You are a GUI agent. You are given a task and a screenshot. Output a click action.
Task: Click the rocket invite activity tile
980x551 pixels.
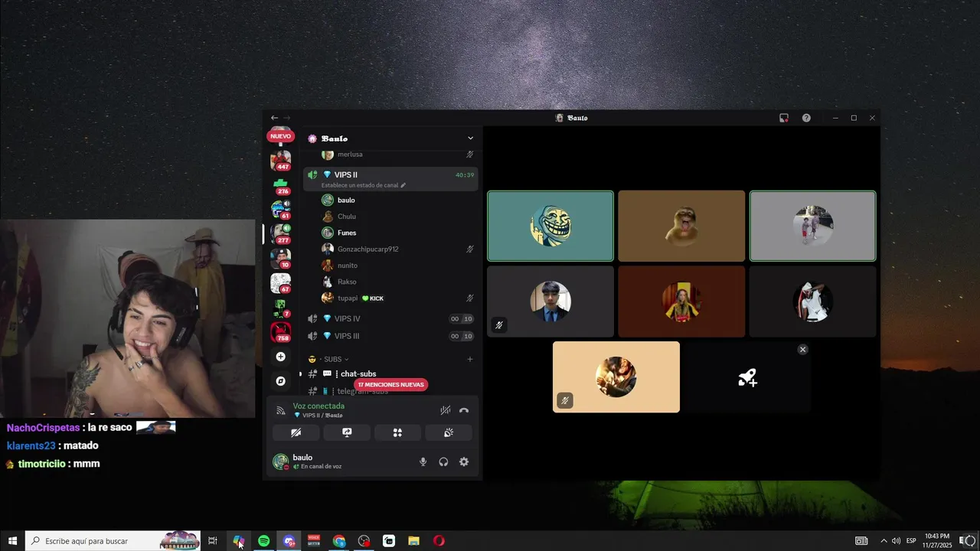747,377
